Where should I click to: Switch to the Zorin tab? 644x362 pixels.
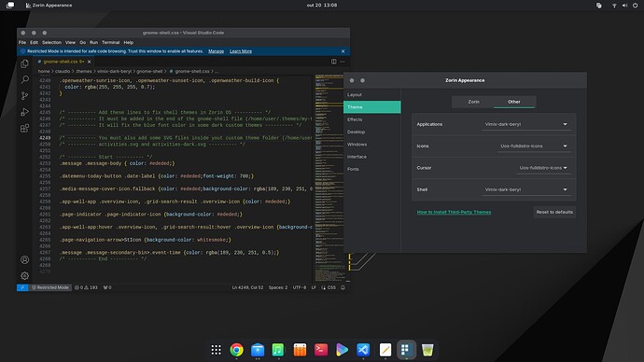tap(473, 102)
